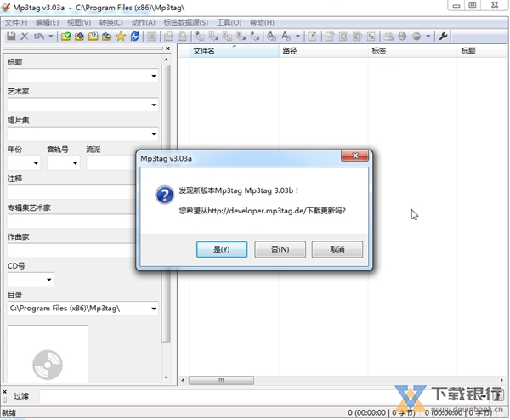Open the 编辑(E) menu
This screenshot has width=510, height=420.
pos(47,22)
